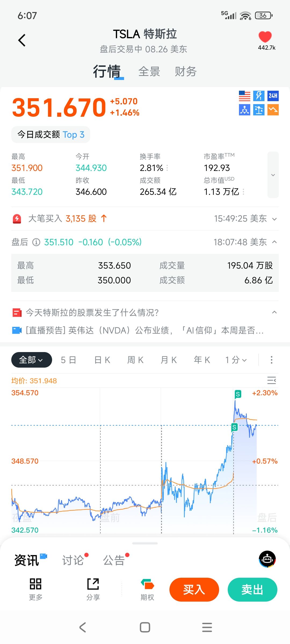Expand the 15:49:25 美东 trade dropdown

274,219
